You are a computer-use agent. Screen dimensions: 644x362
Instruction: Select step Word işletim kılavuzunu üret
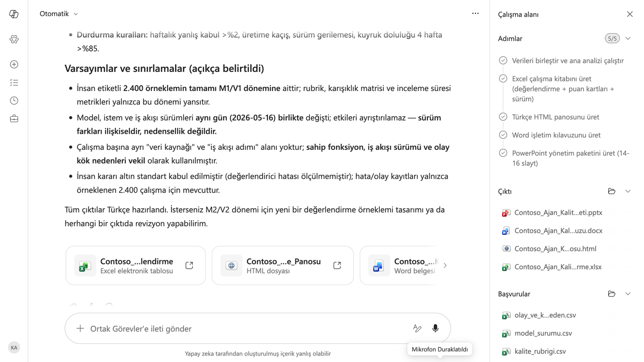tap(556, 135)
